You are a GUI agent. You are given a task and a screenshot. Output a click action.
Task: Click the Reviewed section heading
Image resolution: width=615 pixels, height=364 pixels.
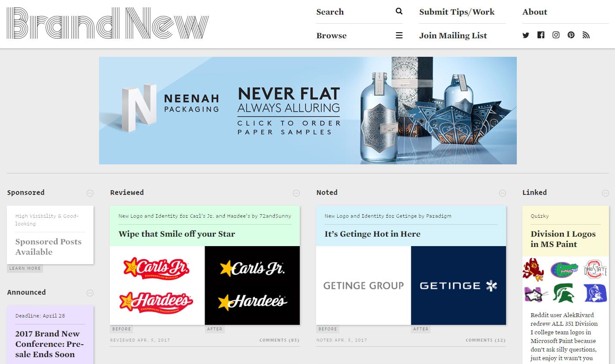click(x=127, y=192)
